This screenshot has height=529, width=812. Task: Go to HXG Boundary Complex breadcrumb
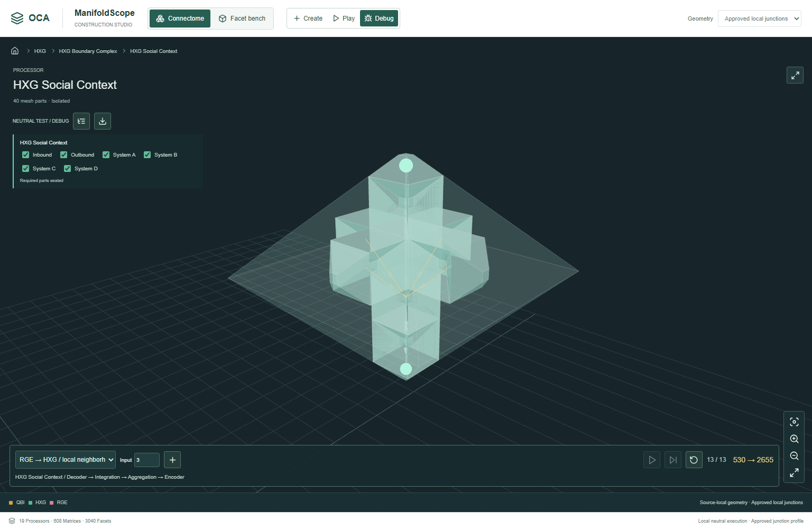(88, 51)
